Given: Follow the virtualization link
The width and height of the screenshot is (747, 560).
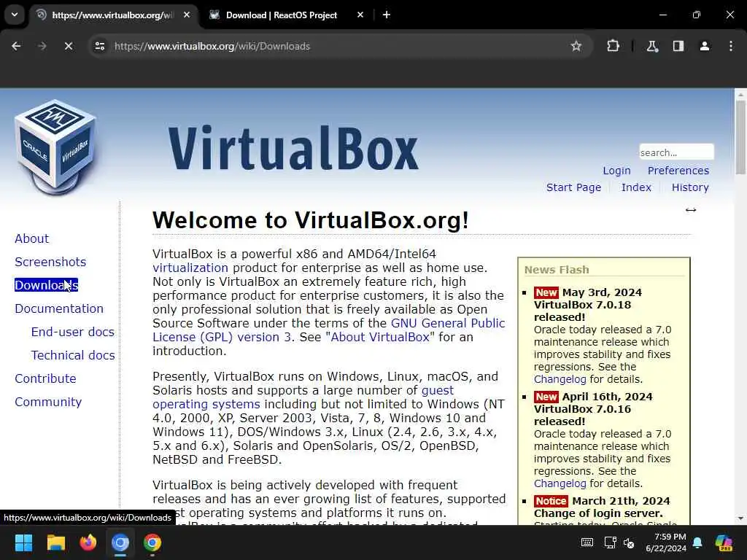Looking at the screenshot, I should 190,268.
